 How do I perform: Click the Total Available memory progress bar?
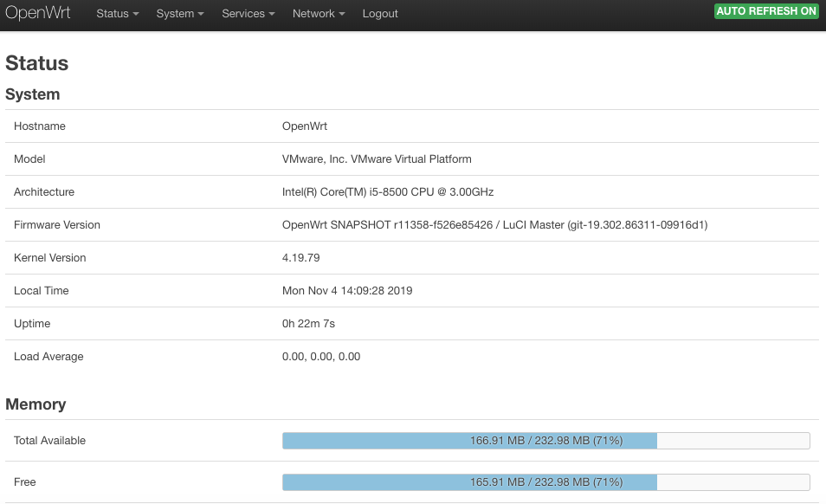(546, 441)
